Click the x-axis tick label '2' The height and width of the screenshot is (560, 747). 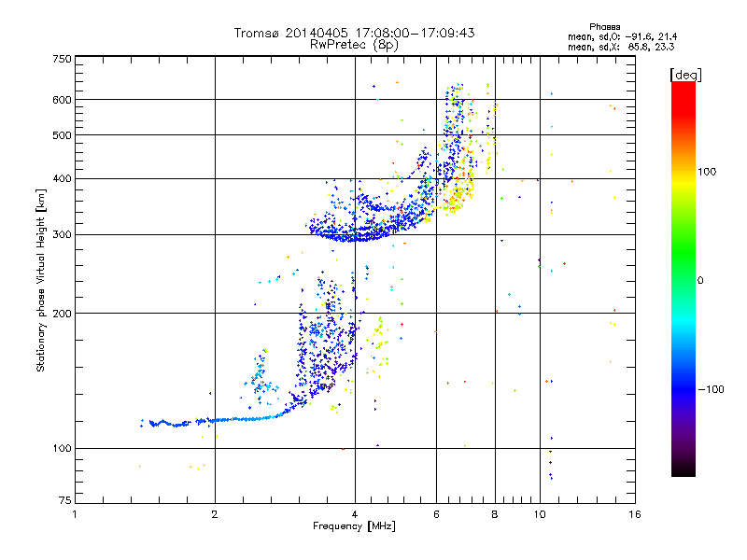click(x=215, y=514)
